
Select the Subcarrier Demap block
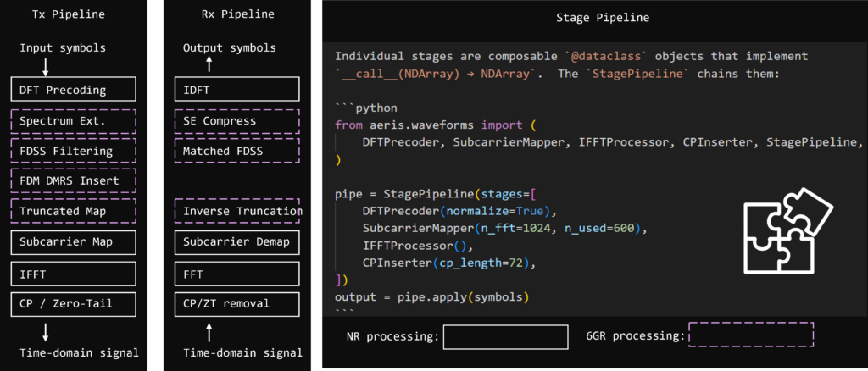point(237,242)
